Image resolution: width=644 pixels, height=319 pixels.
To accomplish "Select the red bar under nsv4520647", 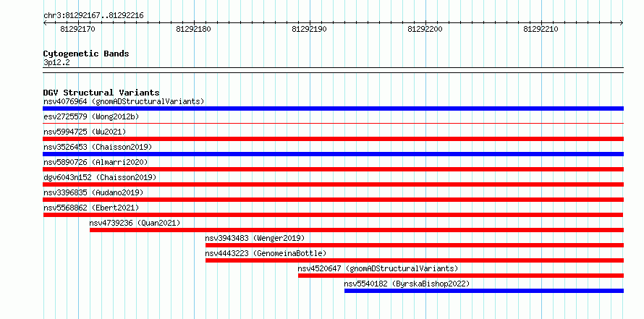I will pyautogui.click(x=461, y=276).
